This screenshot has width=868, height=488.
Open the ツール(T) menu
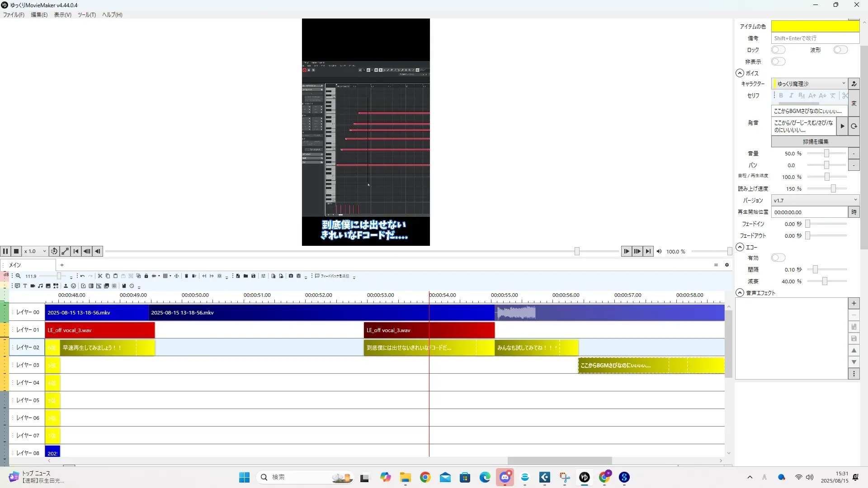pyautogui.click(x=86, y=15)
